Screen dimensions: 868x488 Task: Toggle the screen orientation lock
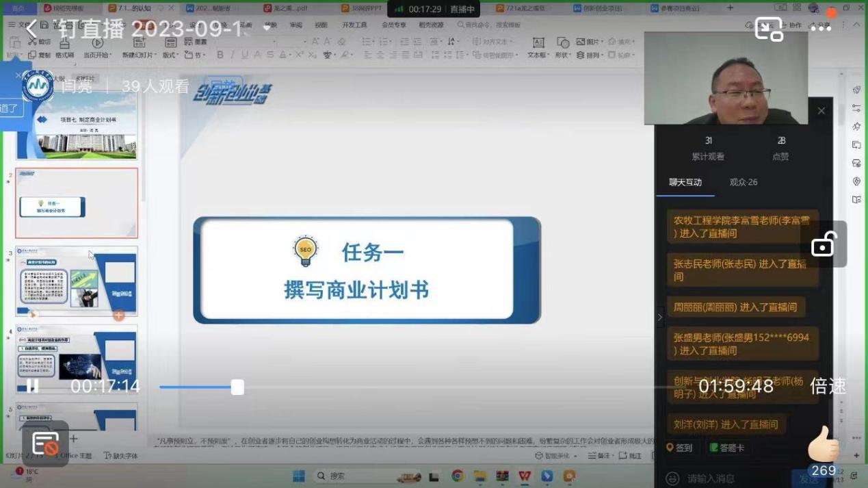(x=824, y=244)
